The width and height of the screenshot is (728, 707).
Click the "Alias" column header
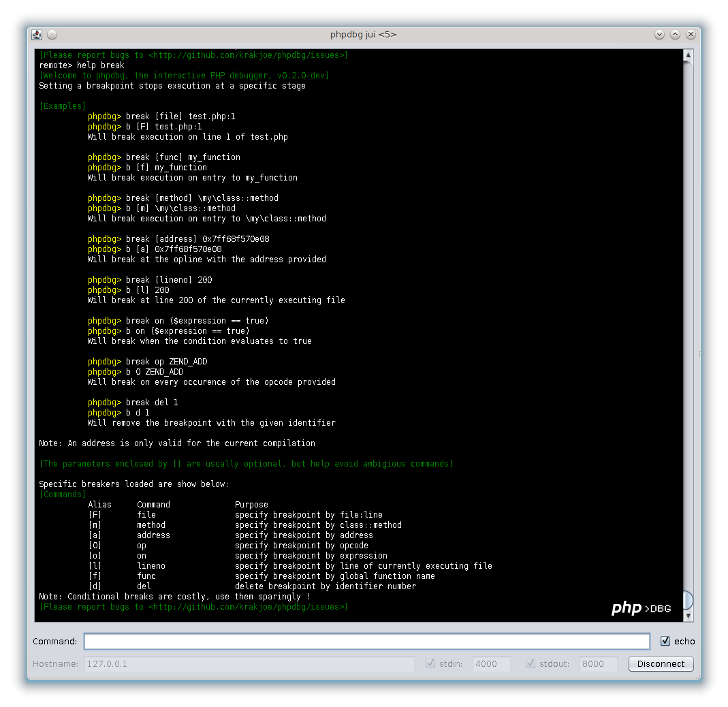pos(100,505)
